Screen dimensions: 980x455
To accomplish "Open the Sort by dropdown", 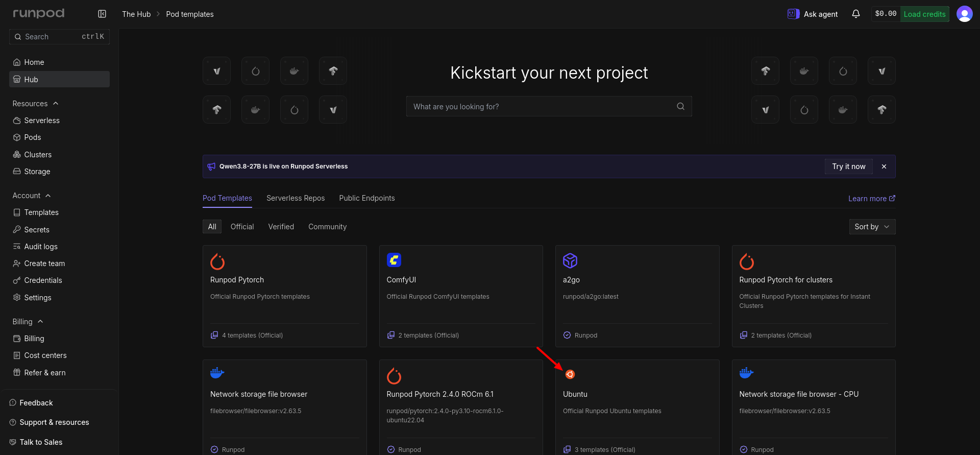I will 872,227.
